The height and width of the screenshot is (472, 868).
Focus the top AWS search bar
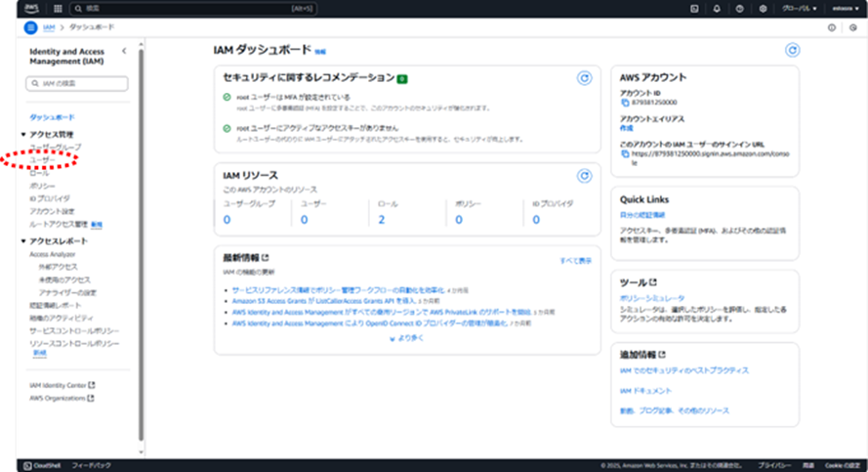[x=194, y=9]
